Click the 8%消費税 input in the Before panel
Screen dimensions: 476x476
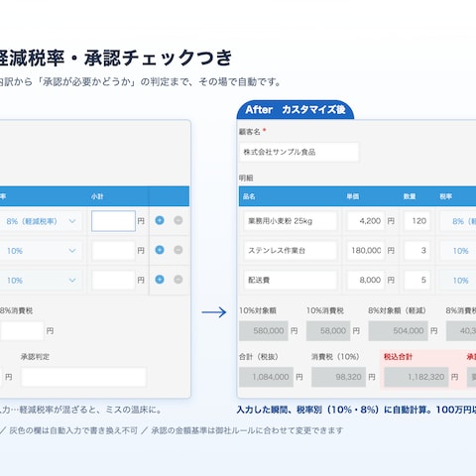point(22,331)
